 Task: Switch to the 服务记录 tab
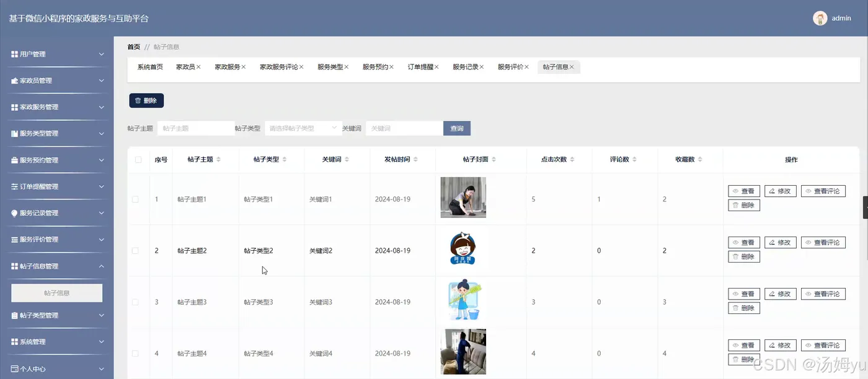[465, 67]
